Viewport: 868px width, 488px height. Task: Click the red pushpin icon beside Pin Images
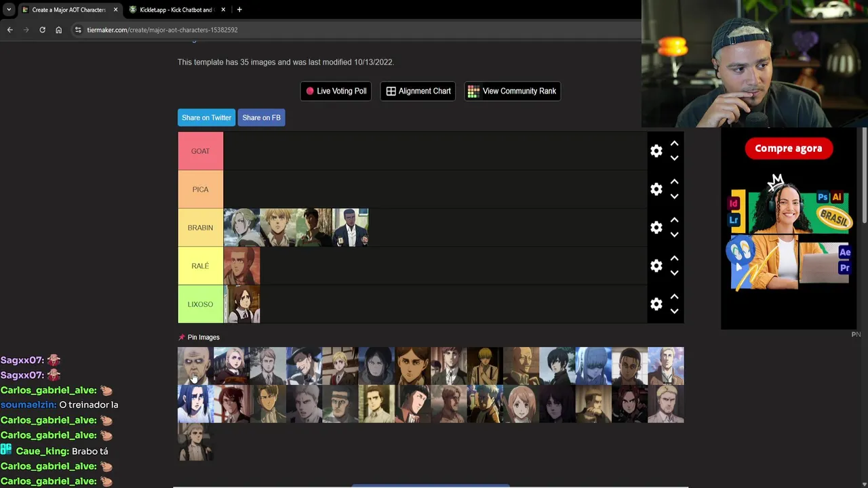[181, 337]
